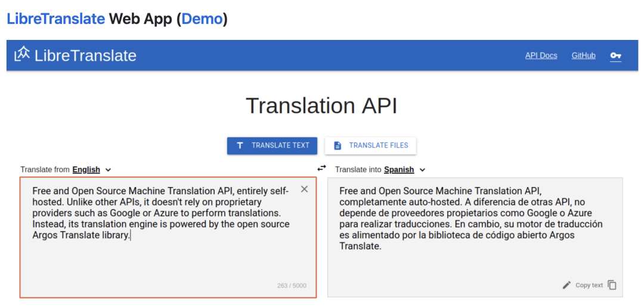The image size is (644, 308).
Task: Clear the source text with the X icon
Action: (x=304, y=189)
